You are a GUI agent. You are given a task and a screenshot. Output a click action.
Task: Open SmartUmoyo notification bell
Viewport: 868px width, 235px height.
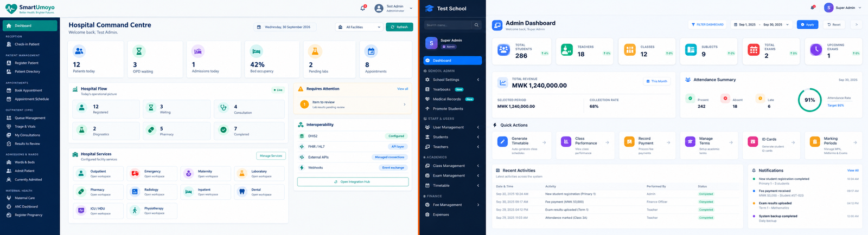pos(362,8)
